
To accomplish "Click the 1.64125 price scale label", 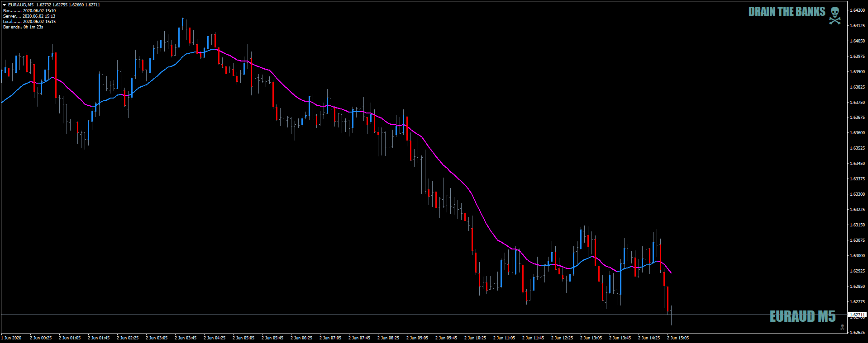I will tap(857, 25).
